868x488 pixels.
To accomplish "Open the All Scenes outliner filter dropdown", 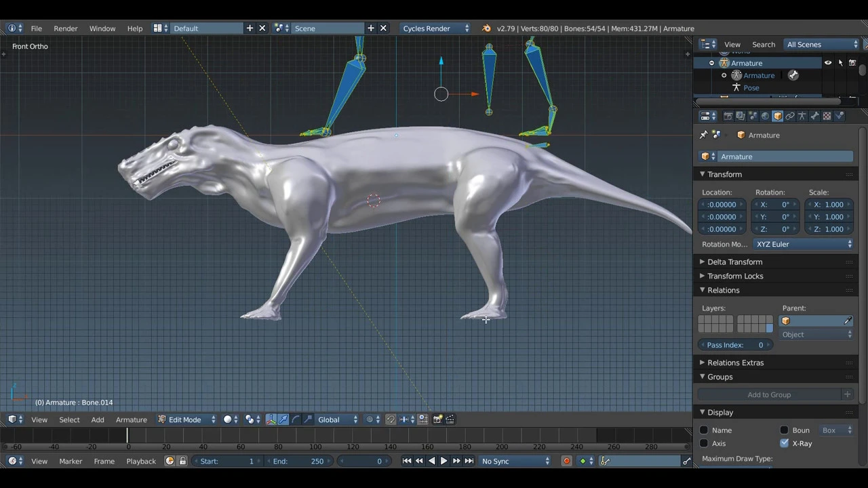I will 821,45.
